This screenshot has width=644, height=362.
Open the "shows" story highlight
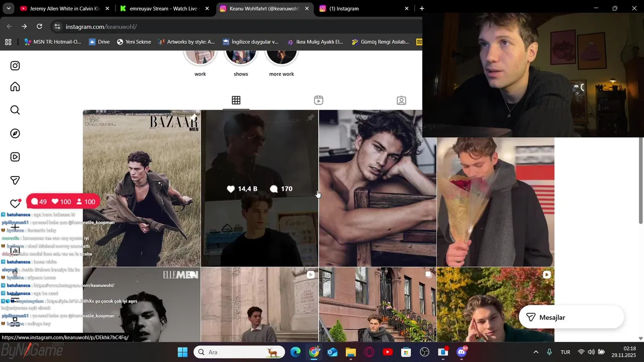click(x=241, y=63)
